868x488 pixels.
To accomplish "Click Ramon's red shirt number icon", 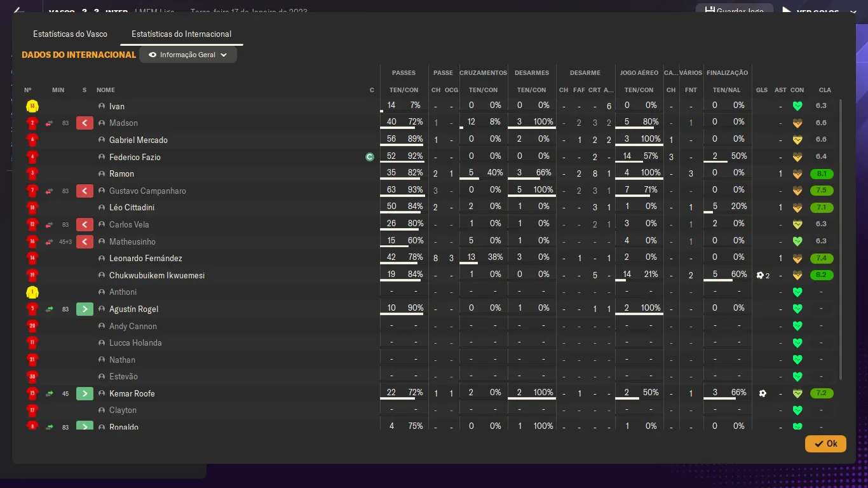I will click(32, 173).
